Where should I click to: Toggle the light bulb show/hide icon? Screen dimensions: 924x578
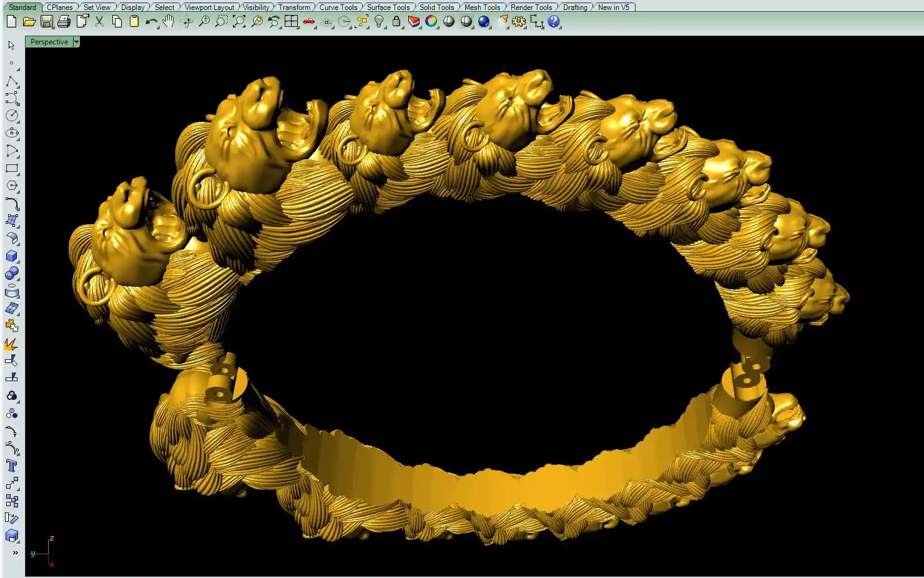379,22
